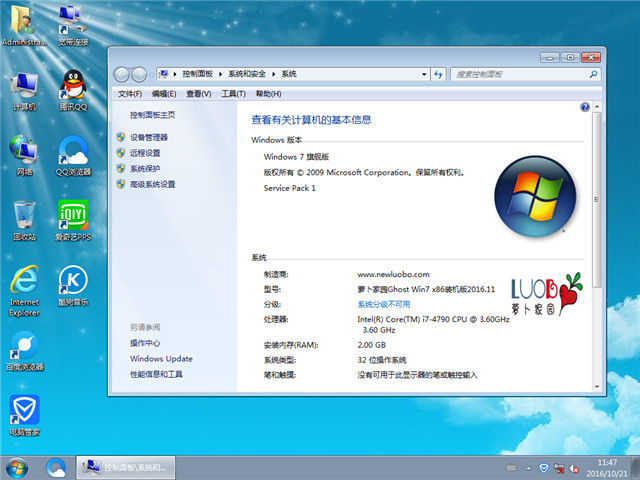Launch 酷狗音乐 music player shortcut

(x=73, y=286)
